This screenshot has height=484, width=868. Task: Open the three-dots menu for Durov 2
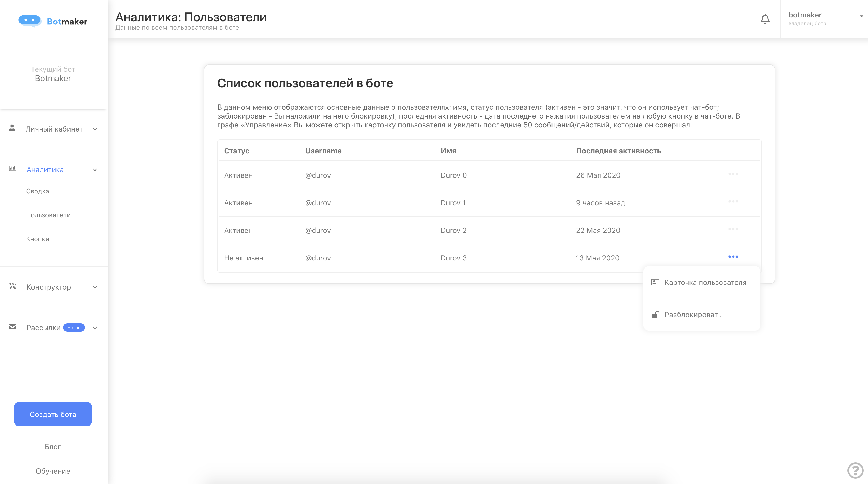click(733, 229)
